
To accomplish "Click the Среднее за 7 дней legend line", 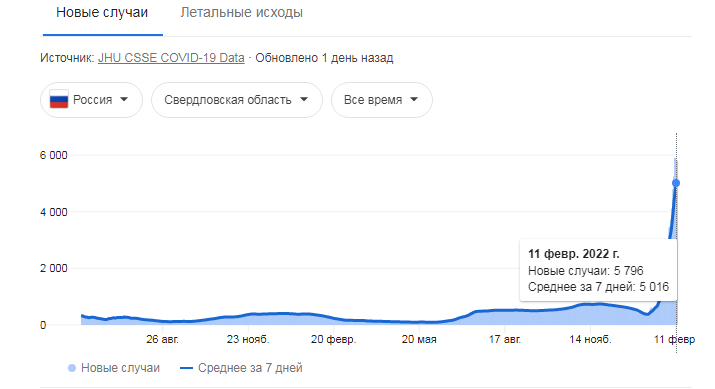I will pyautogui.click(x=187, y=368).
